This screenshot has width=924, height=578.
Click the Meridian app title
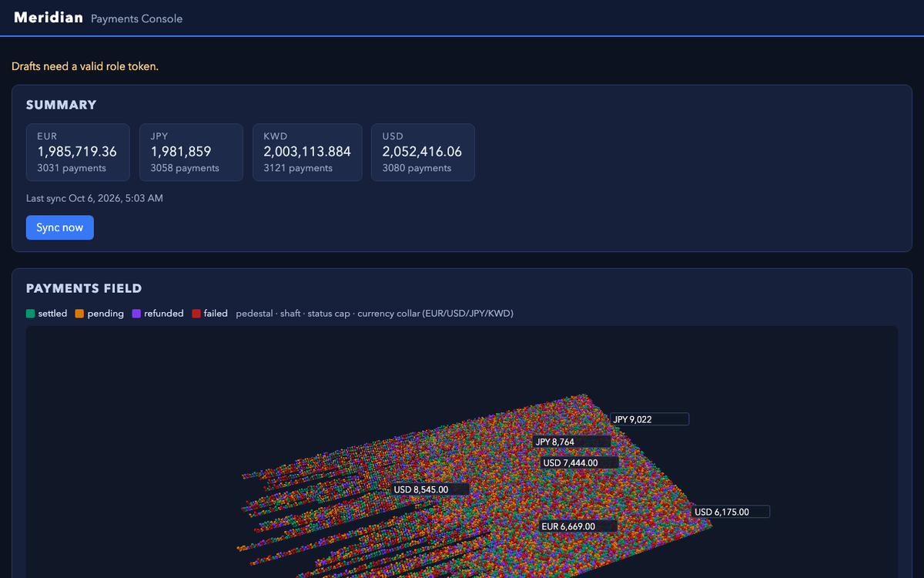(x=49, y=18)
